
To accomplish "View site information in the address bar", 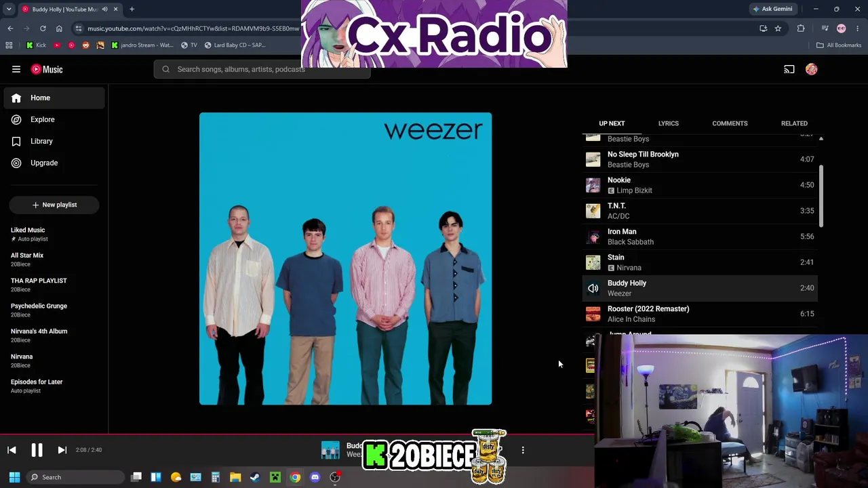I will tap(79, 28).
